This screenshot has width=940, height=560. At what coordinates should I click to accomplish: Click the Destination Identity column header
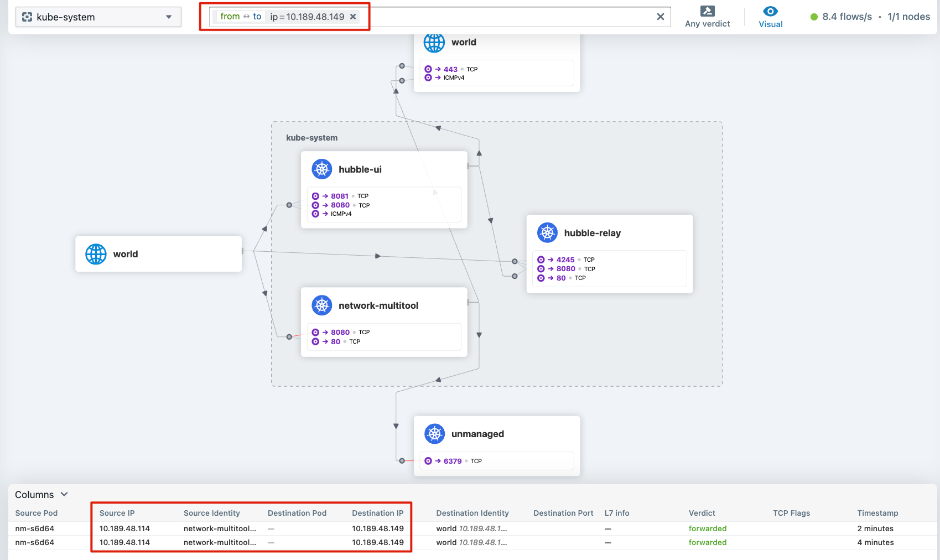pos(472,513)
